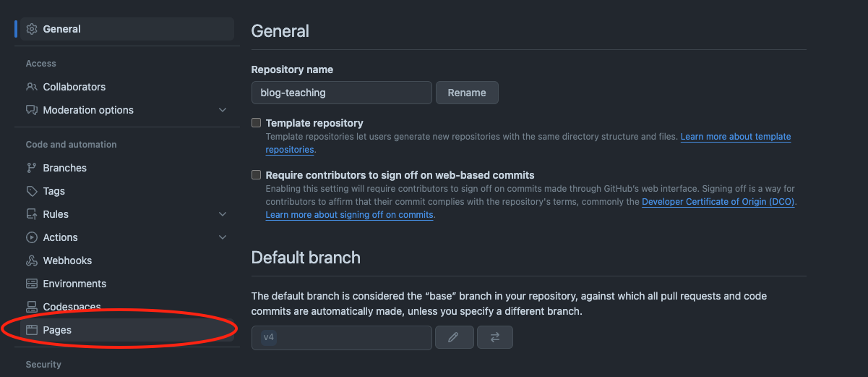This screenshot has width=868, height=377.
Task: Click the Branches icon in sidebar
Action: 32,168
